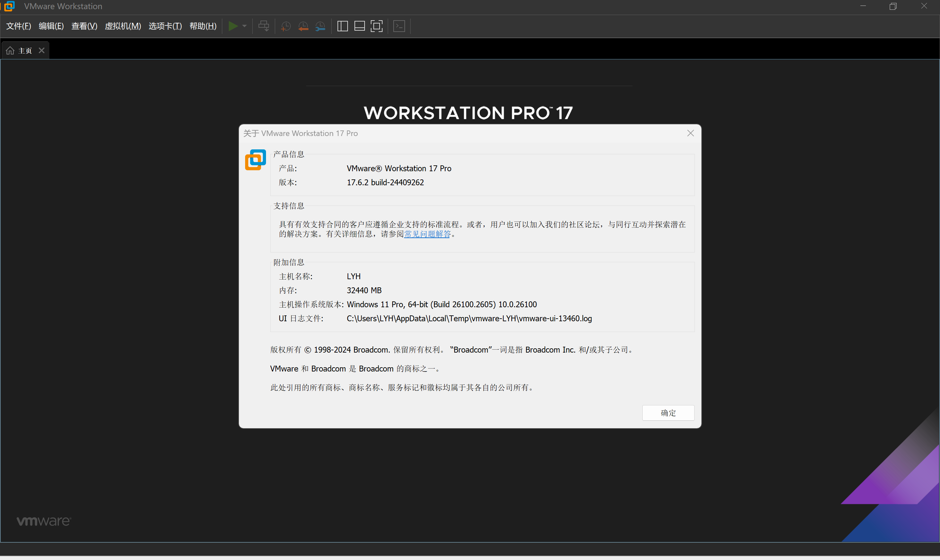Click the Windows 11 Pro host OS text

(x=442, y=304)
